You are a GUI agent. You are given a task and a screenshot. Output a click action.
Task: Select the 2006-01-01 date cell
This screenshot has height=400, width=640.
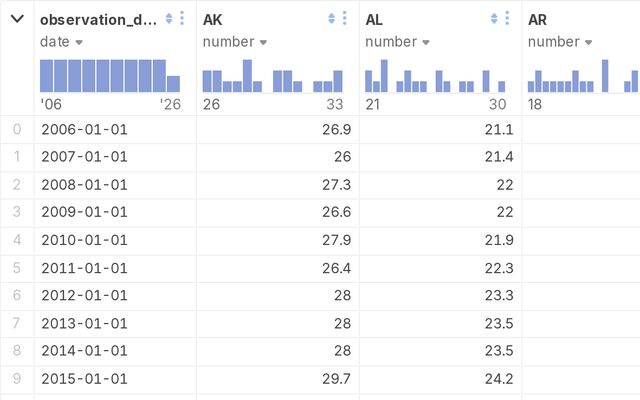[x=84, y=129]
